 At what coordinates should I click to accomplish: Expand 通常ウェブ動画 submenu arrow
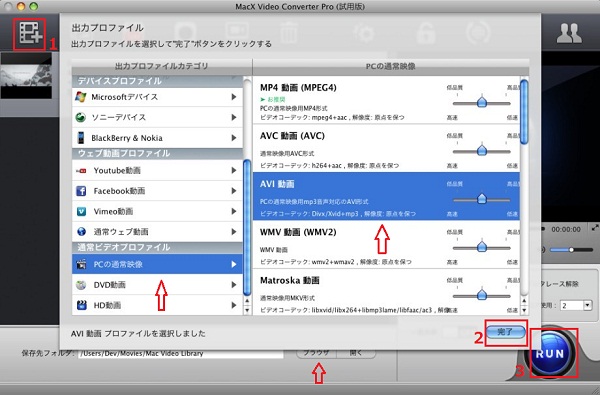coord(234,232)
